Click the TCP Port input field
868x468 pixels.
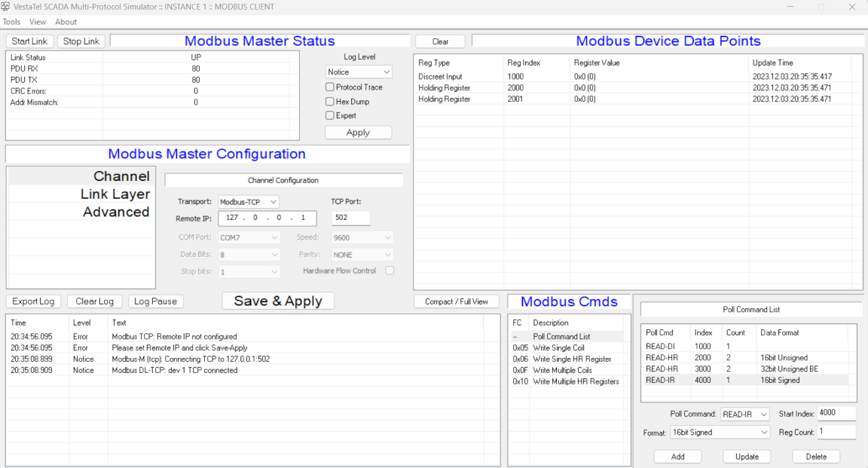[x=350, y=218]
